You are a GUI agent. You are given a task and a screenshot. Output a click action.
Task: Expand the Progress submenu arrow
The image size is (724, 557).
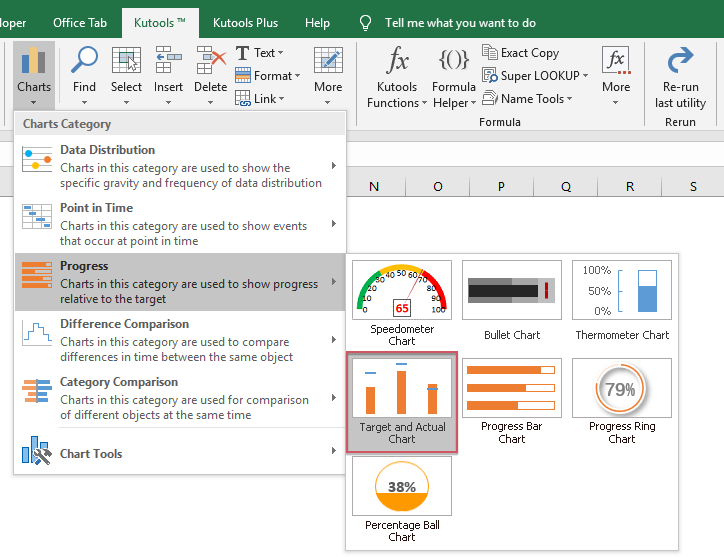(334, 282)
